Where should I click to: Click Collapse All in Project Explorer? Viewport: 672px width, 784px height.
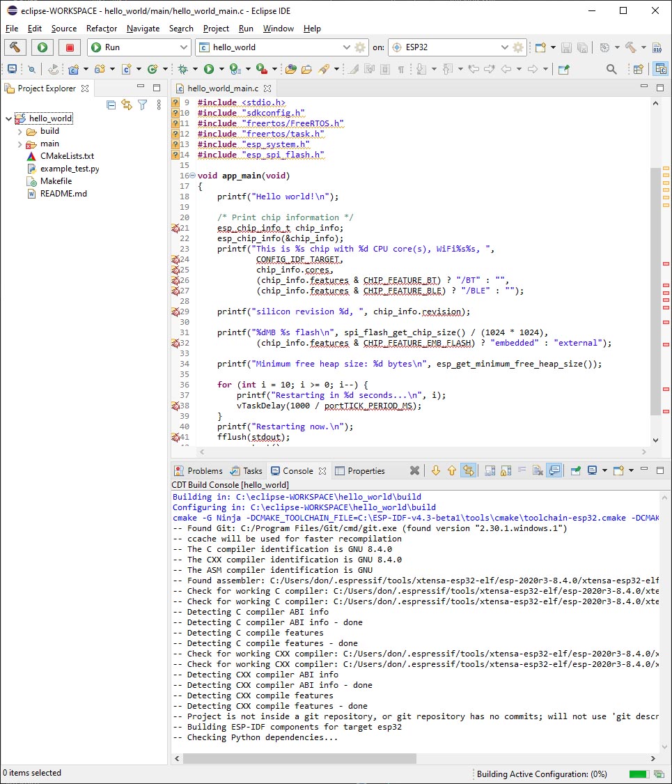(111, 104)
